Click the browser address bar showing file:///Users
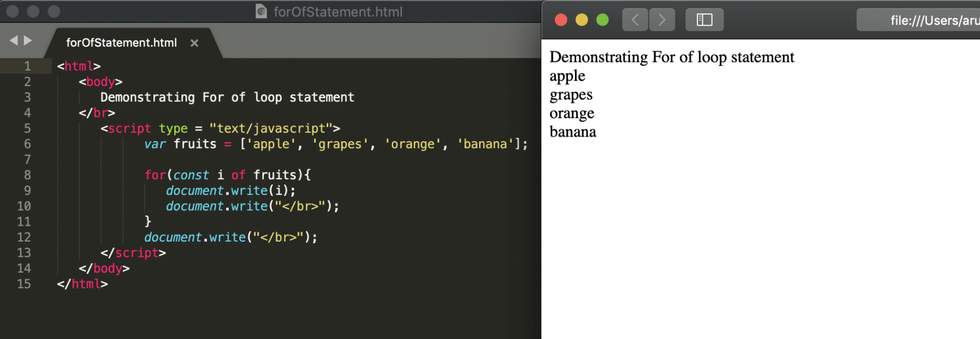 [x=926, y=21]
